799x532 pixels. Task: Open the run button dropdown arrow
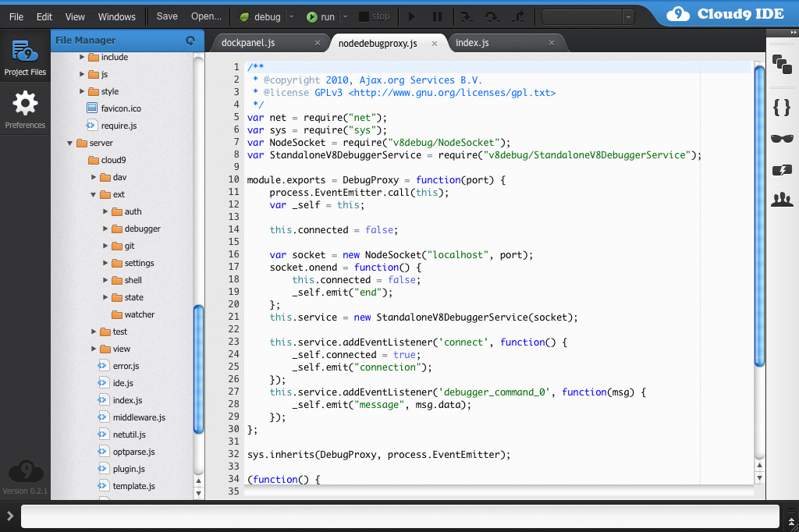click(x=345, y=16)
